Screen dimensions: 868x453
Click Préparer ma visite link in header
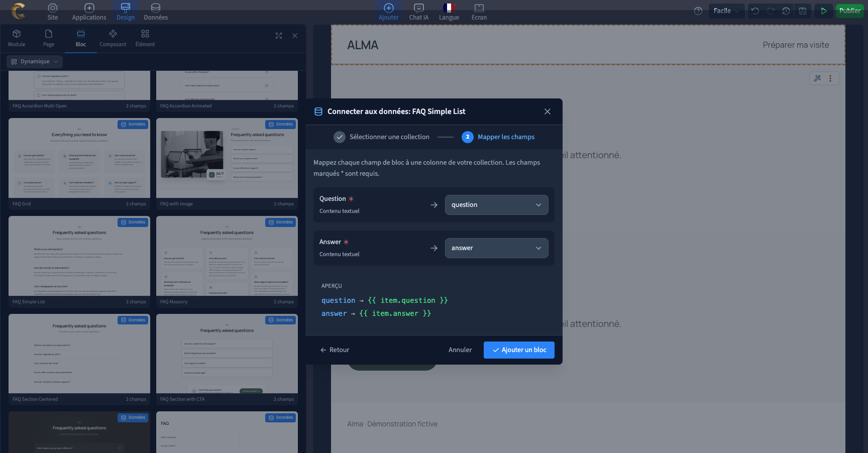pyautogui.click(x=796, y=45)
